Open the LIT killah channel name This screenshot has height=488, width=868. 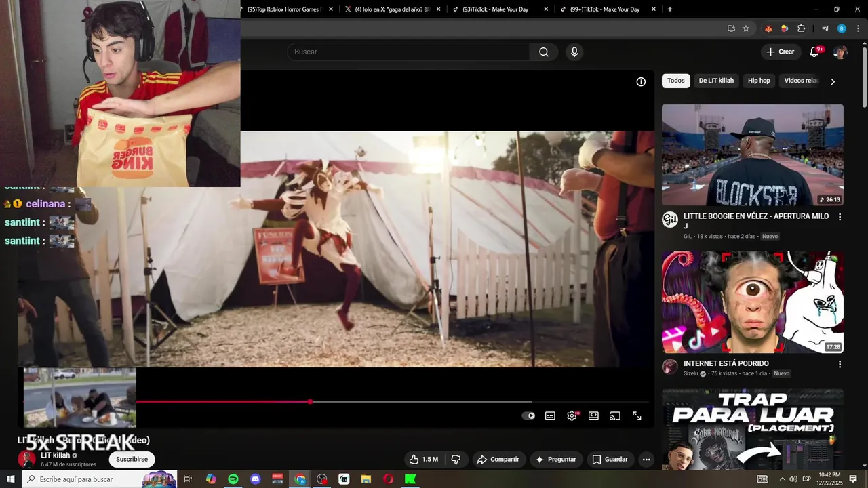(55, 455)
